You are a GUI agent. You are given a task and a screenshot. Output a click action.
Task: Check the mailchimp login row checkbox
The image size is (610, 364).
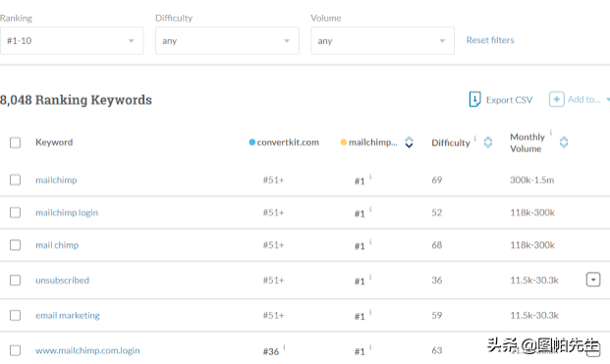click(x=15, y=213)
